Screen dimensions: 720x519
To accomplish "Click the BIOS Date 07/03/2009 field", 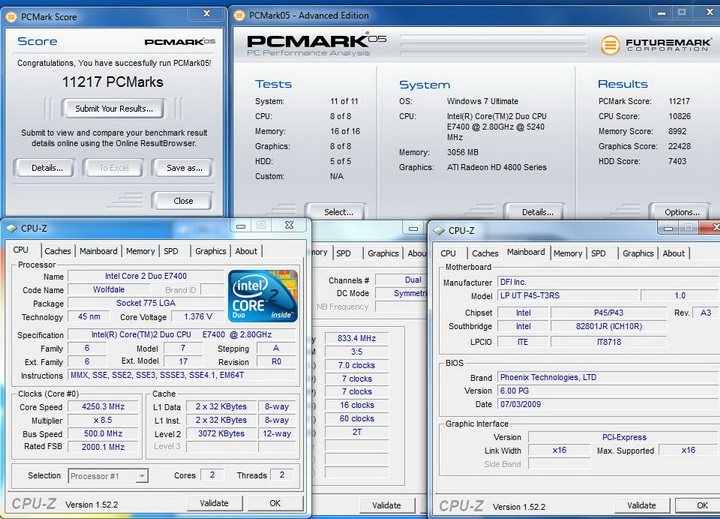I will [608, 404].
